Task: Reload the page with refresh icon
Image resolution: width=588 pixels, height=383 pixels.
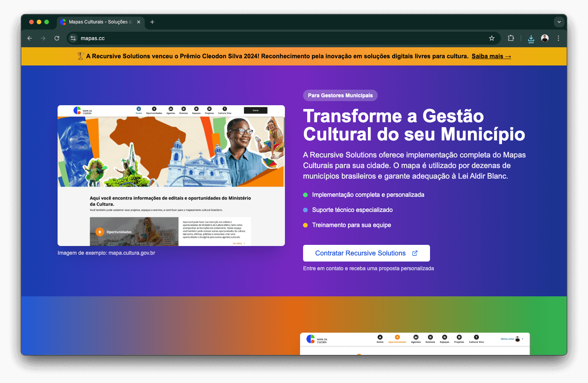Action: pyautogui.click(x=57, y=38)
